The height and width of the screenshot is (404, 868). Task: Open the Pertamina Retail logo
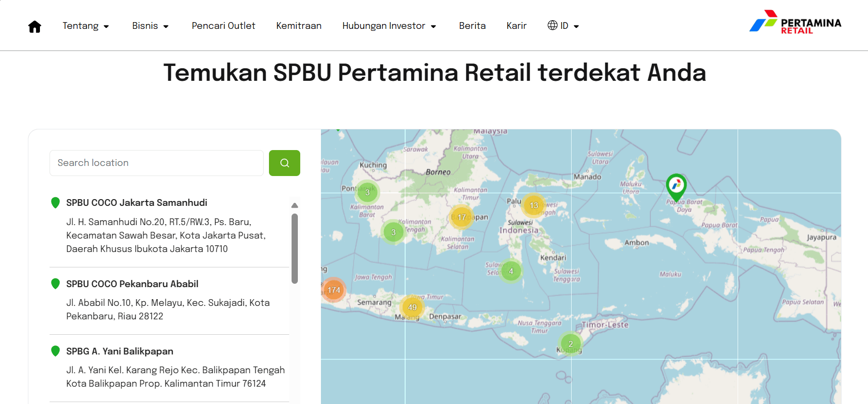point(795,22)
